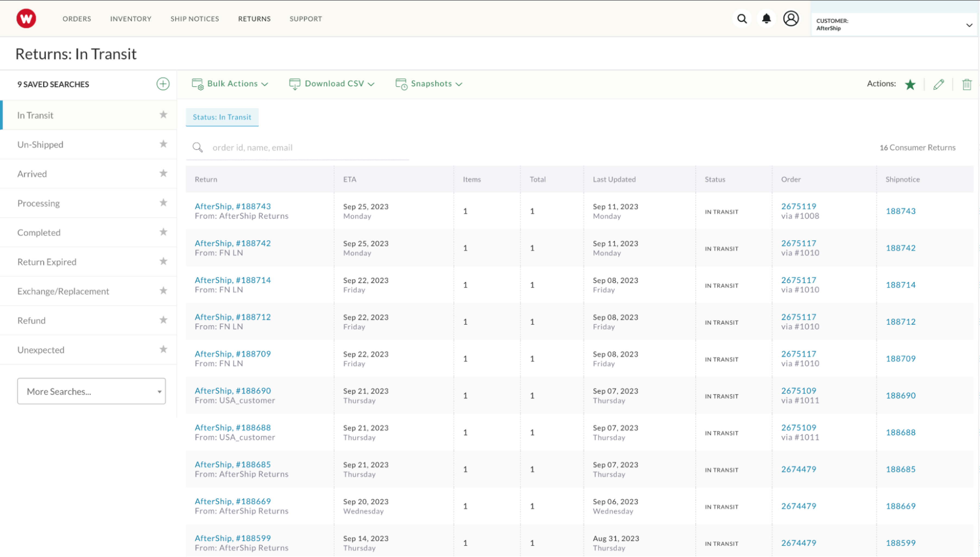
Task: Toggle star for Un-Shipped saved search
Action: [164, 144]
